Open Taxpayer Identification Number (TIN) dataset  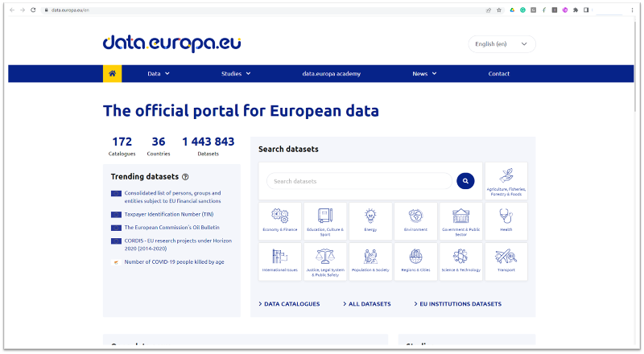pos(169,214)
